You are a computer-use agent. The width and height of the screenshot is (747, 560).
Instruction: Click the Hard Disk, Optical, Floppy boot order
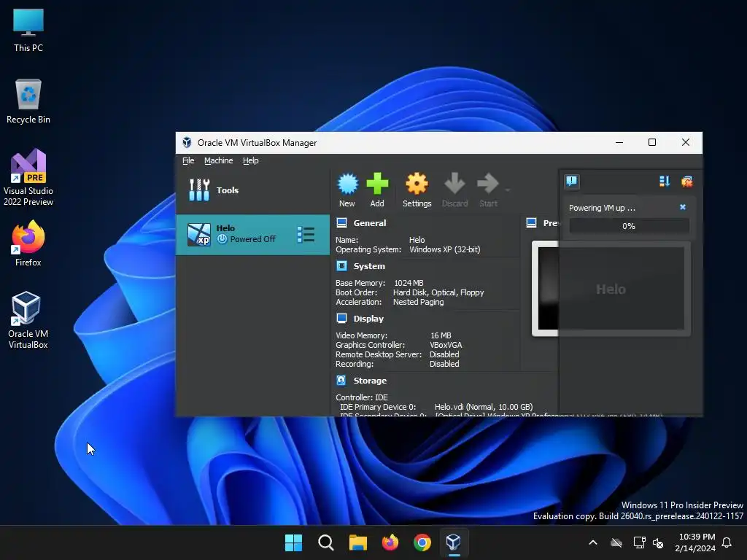click(x=438, y=292)
